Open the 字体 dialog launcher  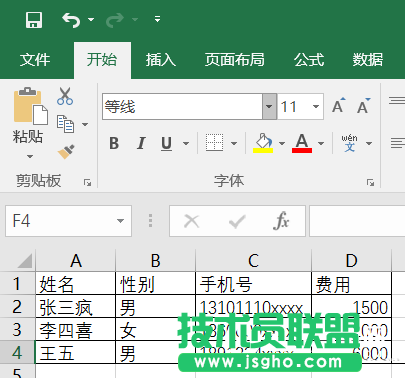[x=370, y=182]
